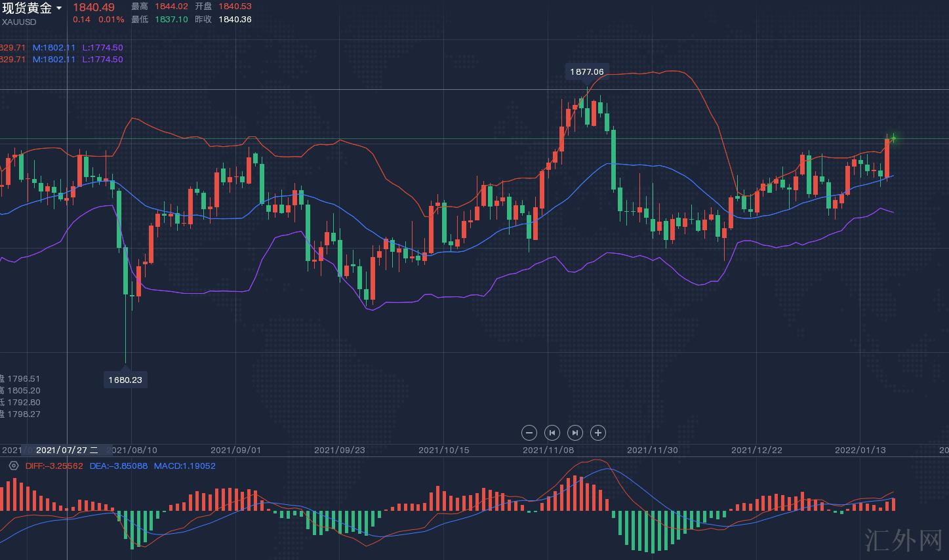This screenshot has width=949, height=560.
Task: Click the 1680.23 low price label
Action: point(125,380)
